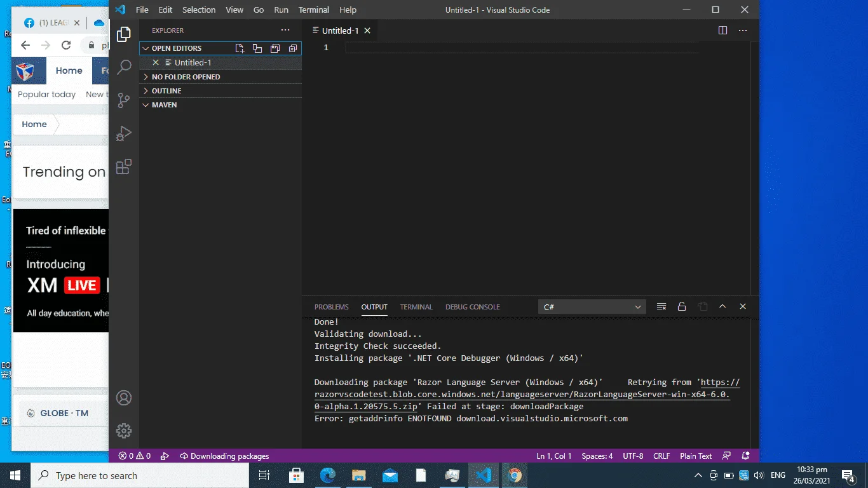Close the bottom panel
This screenshot has height=488, width=868.
coord(743,307)
